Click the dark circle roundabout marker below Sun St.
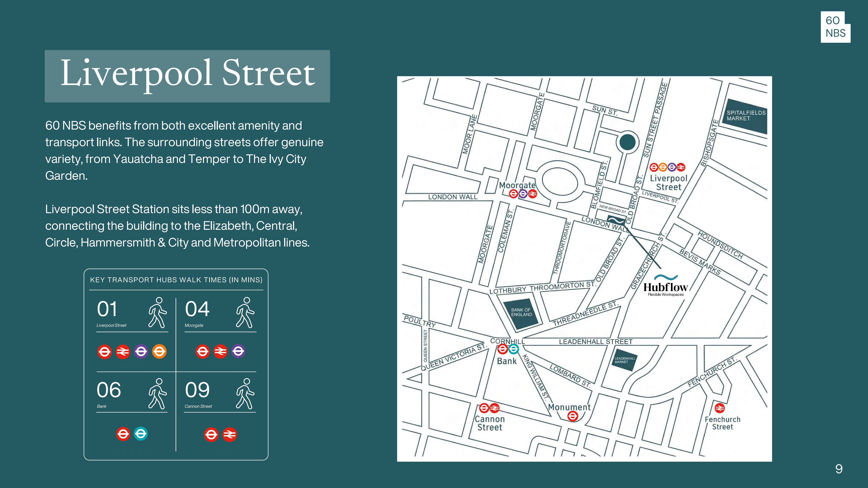Screen dimensions: 868x488 (627, 142)
